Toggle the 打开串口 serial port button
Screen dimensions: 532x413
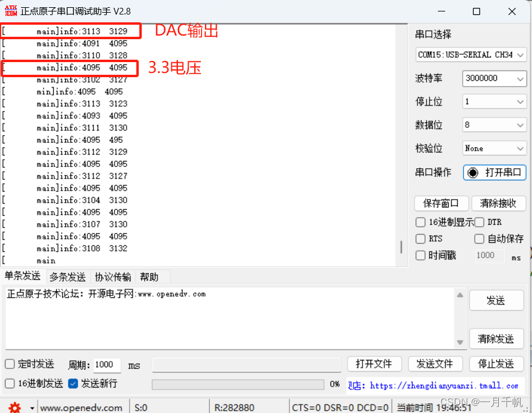coord(494,172)
